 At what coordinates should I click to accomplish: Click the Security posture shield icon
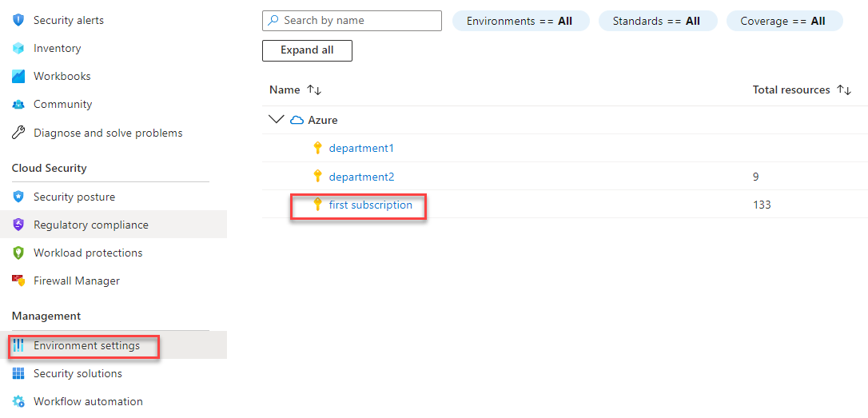(18, 197)
